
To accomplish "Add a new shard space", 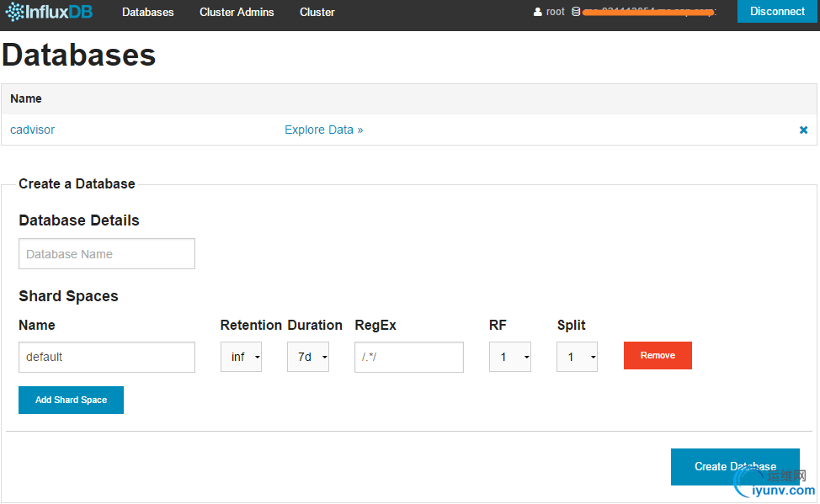I will click(x=71, y=400).
